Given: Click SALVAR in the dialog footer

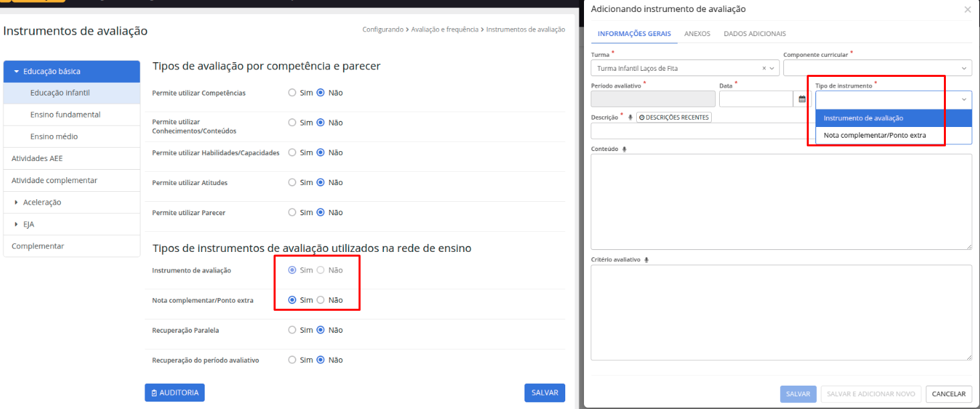Looking at the screenshot, I should point(798,394).
